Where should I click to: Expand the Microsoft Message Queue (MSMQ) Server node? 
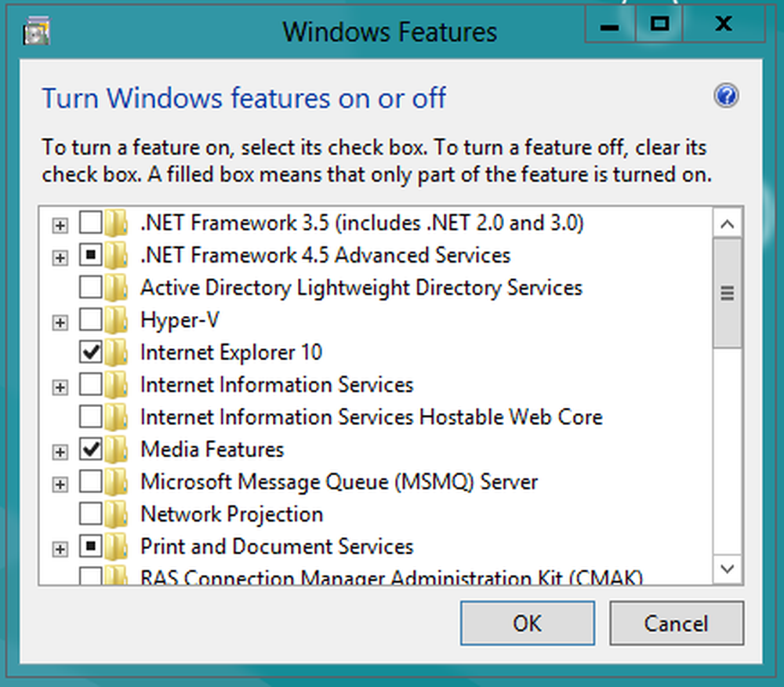pyautogui.click(x=60, y=484)
